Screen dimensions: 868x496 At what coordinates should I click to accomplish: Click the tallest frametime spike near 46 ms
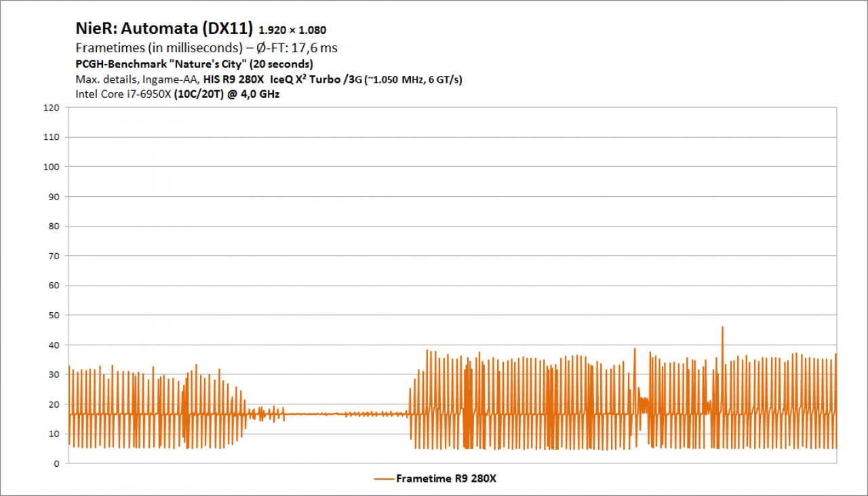coord(722,329)
